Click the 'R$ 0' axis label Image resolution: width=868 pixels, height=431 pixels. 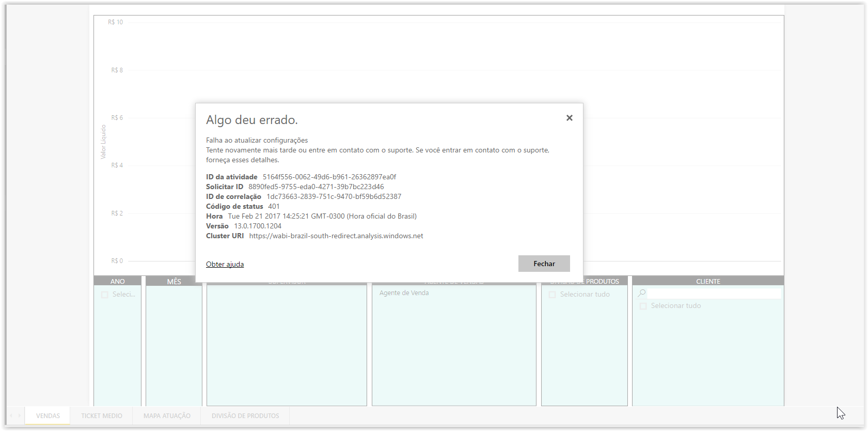(117, 261)
